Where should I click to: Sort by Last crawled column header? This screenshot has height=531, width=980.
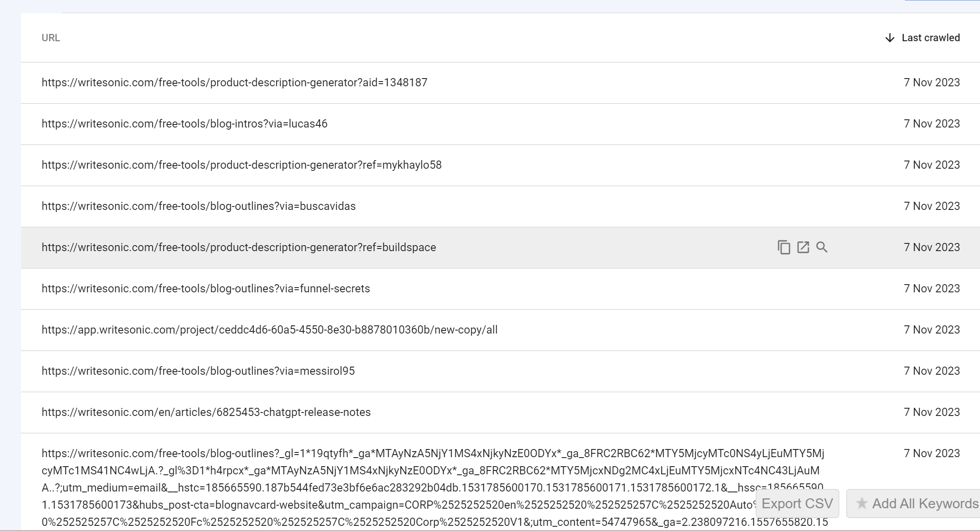point(930,38)
